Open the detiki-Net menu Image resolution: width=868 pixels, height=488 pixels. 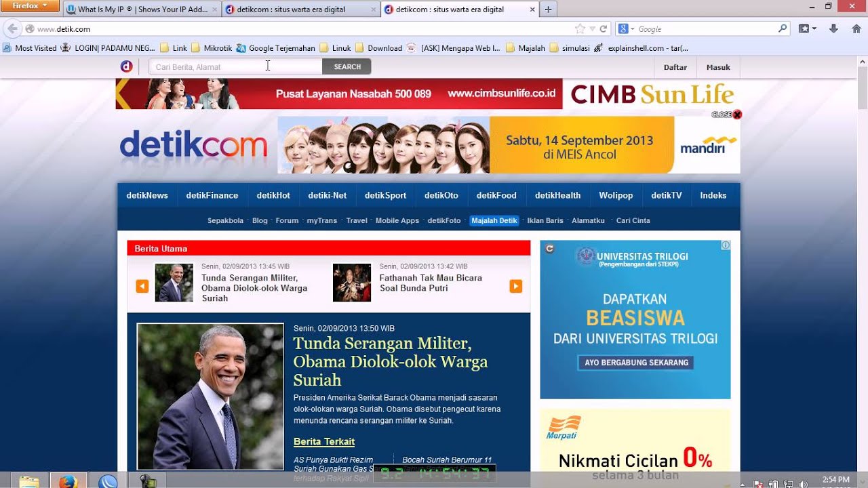coord(328,195)
